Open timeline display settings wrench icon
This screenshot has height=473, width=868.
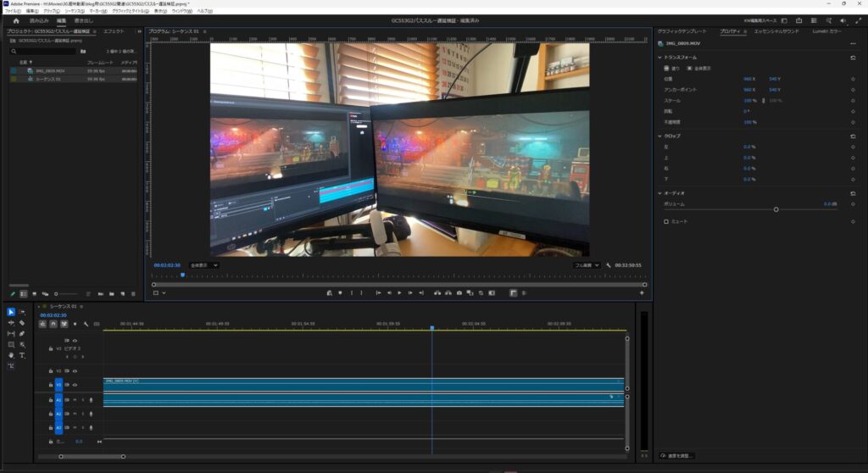(x=86, y=324)
